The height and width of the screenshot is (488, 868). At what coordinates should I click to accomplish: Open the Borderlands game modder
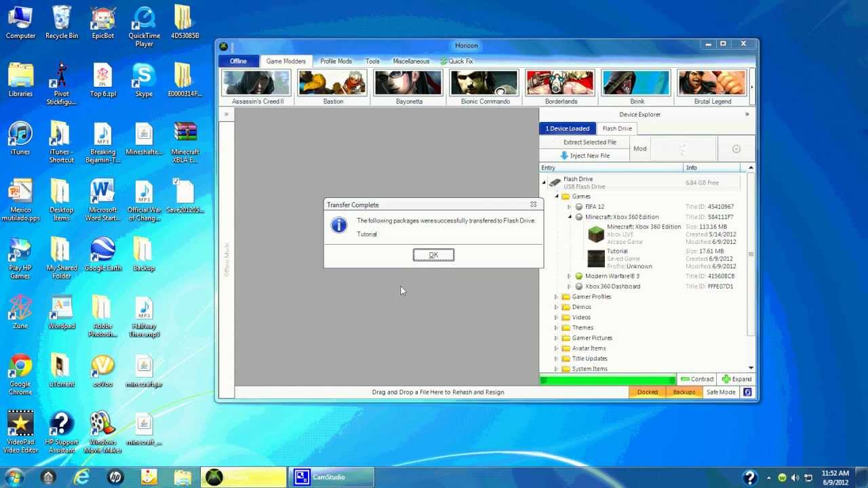561,87
